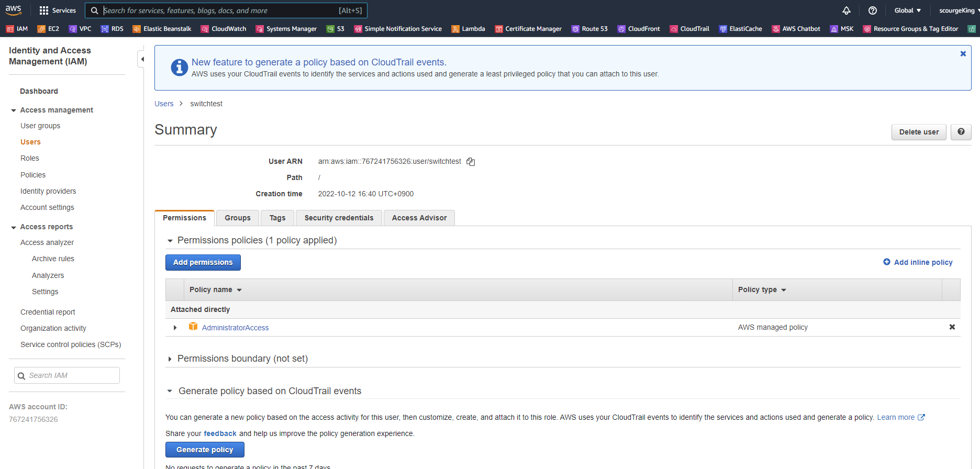Open the AdministratorAccess policy link
This screenshot has width=980, height=469.
235,328
